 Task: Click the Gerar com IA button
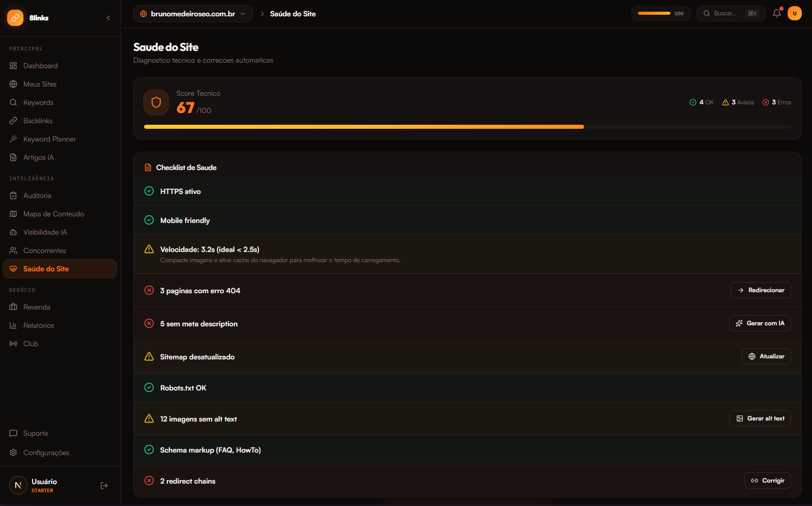760,323
